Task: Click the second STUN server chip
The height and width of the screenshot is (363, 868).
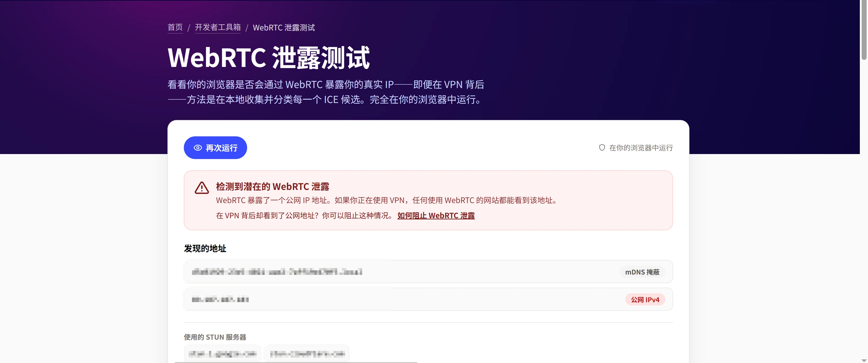Action: click(x=307, y=353)
